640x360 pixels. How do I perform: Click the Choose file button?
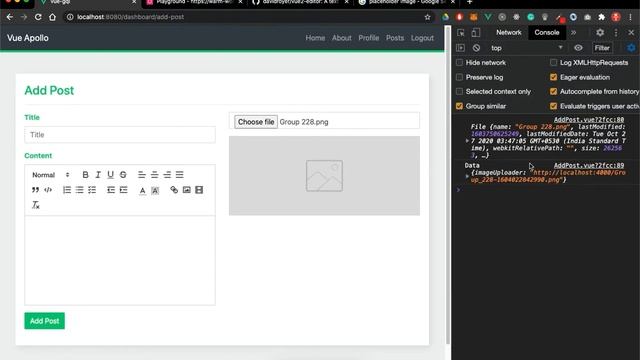click(256, 122)
